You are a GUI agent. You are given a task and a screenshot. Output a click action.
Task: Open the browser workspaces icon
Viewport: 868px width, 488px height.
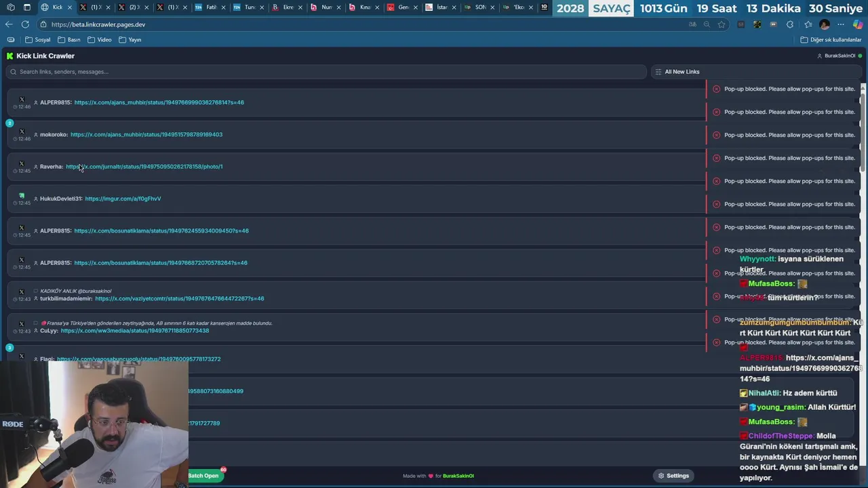coord(10,7)
